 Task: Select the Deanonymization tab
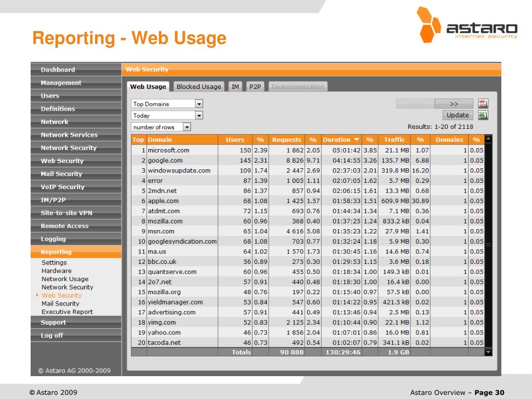298,87
